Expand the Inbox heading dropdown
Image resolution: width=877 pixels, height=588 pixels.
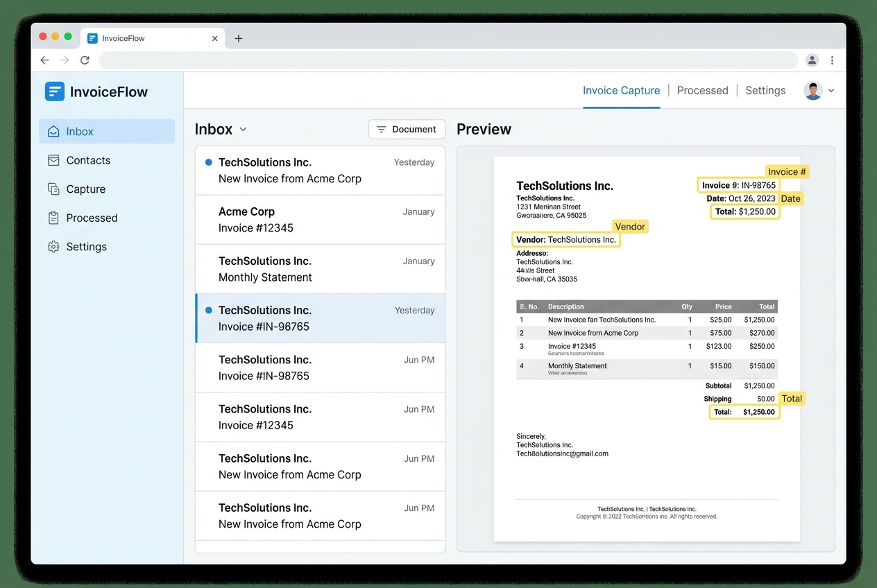(242, 129)
